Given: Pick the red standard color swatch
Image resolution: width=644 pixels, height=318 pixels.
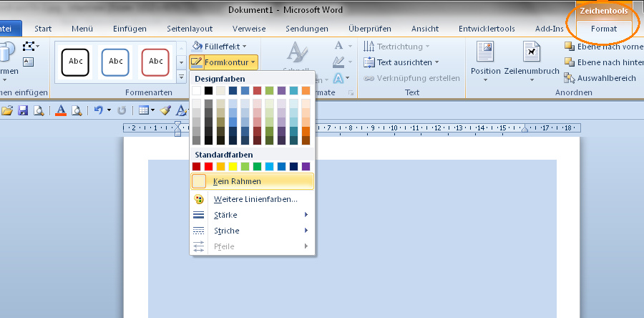Looking at the screenshot, I should click(x=208, y=166).
